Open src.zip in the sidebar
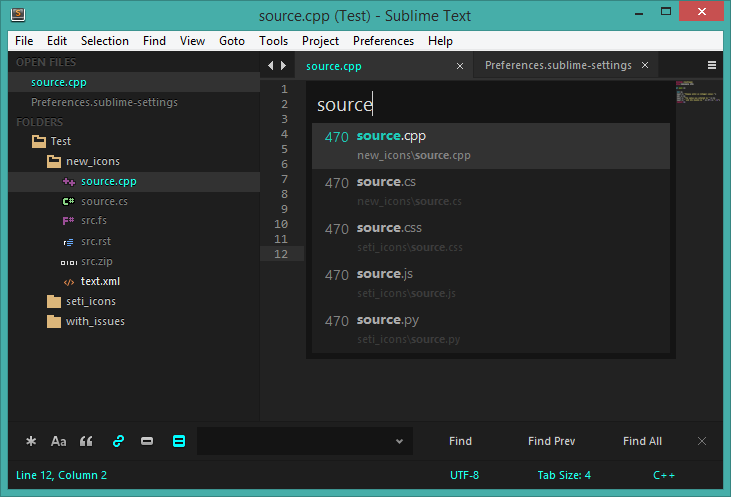This screenshot has width=731, height=497. [x=97, y=261]
